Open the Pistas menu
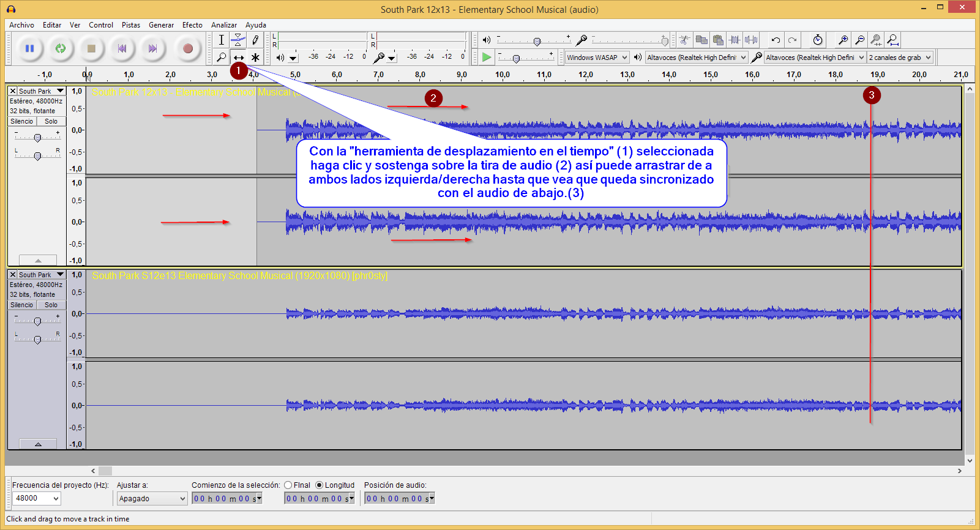Screen dimensions: 980x530 point(131,25)
